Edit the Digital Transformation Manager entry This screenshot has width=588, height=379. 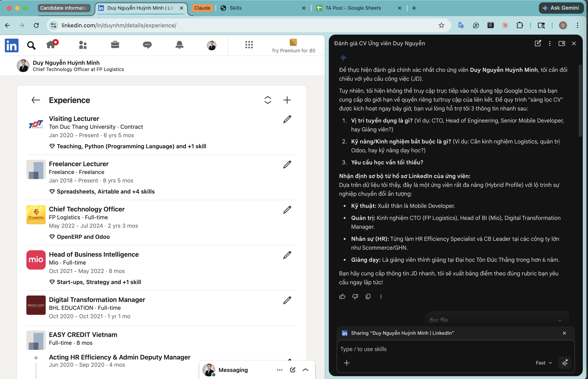coord(287,300)
